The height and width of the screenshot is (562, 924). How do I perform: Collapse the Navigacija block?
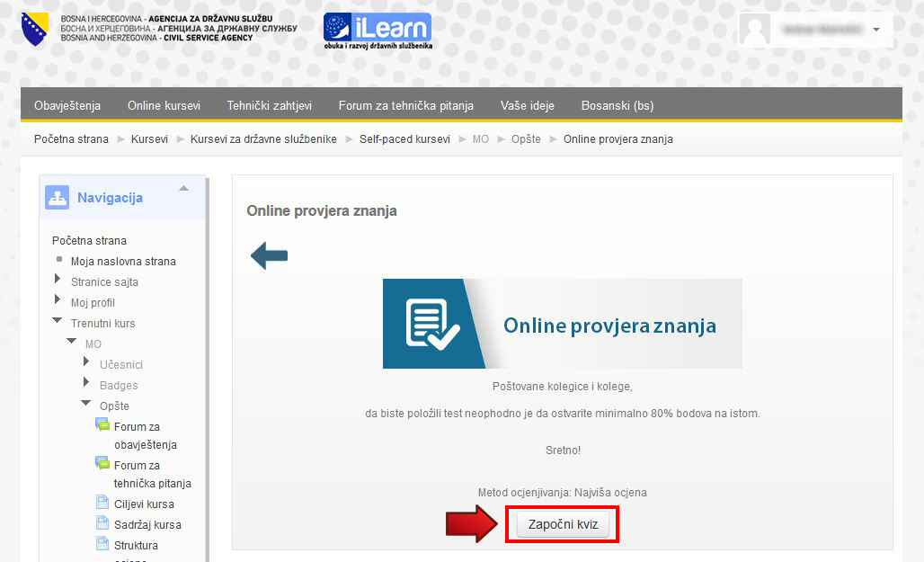click(x=183, y=189)
